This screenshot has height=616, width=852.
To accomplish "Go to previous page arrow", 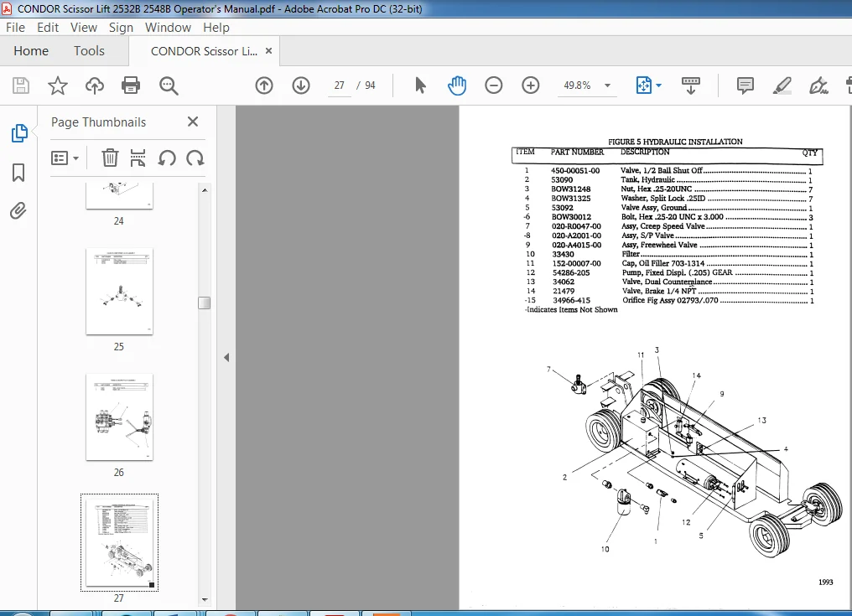I will tap(264, 85).
